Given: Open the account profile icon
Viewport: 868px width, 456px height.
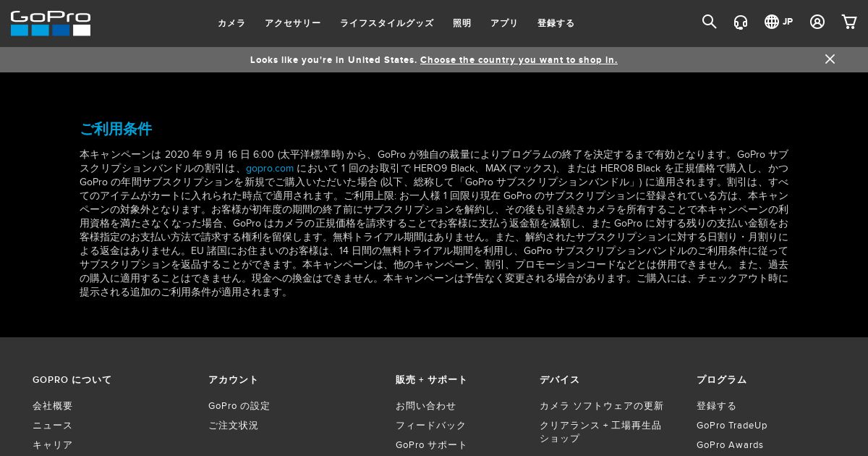Looking at the screenshot, I should pyautogui.click(x=817, y=22).
